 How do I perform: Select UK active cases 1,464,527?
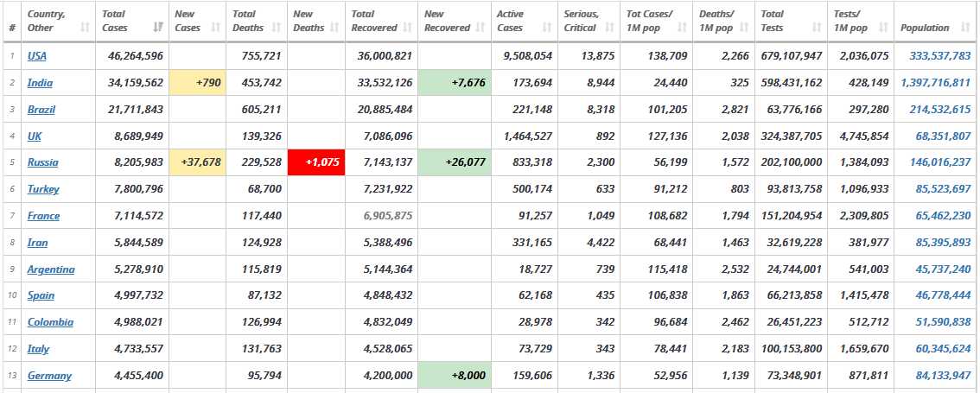(527, 136)
